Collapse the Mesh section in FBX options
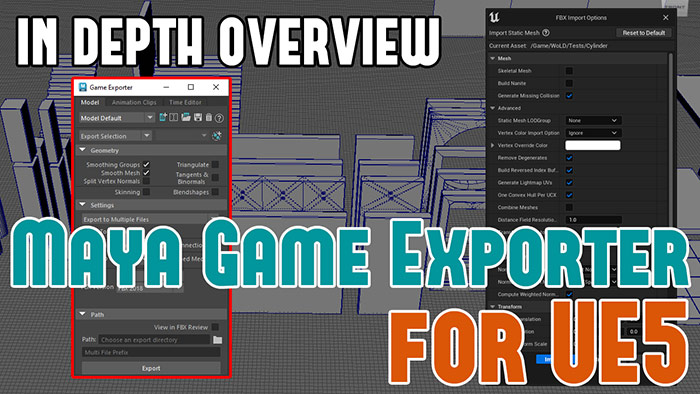Image resolution: width=700 pixels, height=394 pixels. [x=492, y=58]
